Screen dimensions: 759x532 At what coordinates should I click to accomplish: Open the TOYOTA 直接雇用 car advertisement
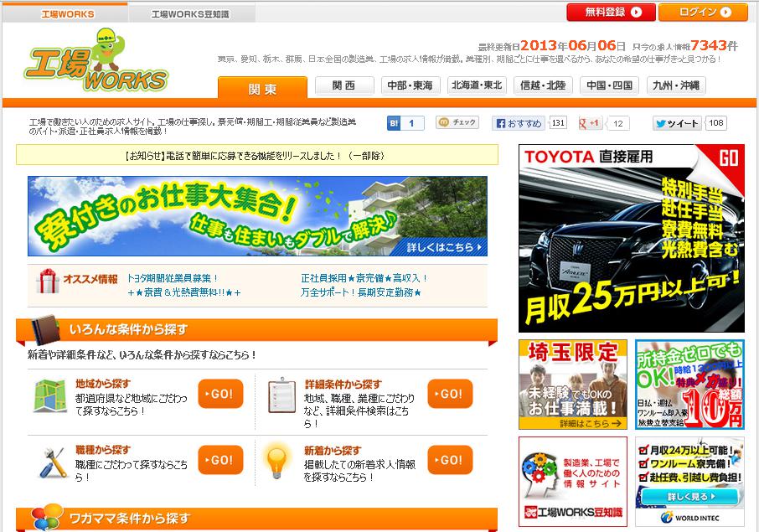coord(631,238)
